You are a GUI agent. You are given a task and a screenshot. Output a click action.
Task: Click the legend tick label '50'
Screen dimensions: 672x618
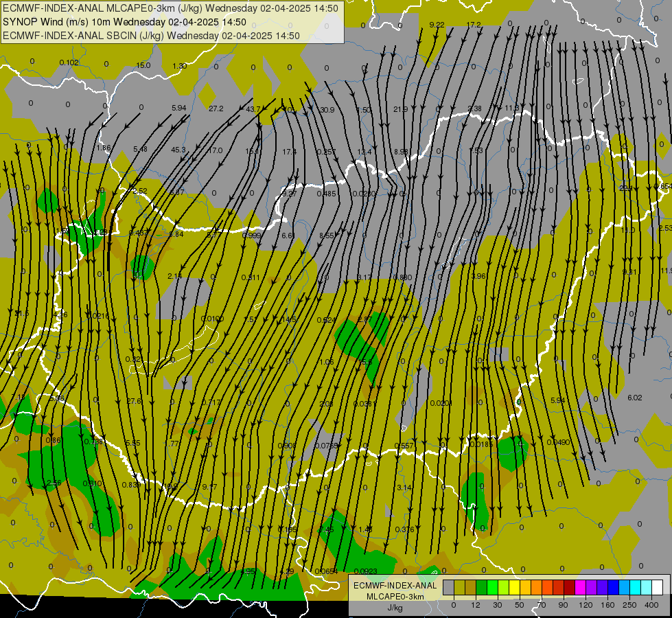[520, 605]
